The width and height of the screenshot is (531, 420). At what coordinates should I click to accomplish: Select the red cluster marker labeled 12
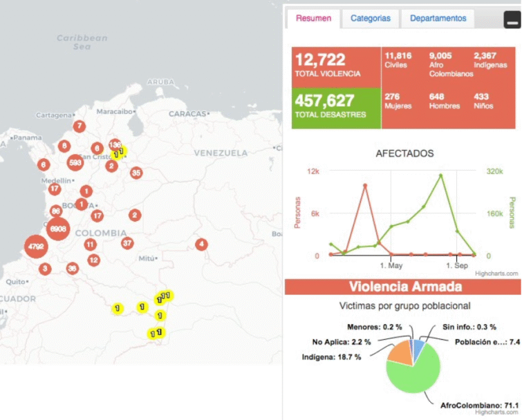tap(93, 260)
